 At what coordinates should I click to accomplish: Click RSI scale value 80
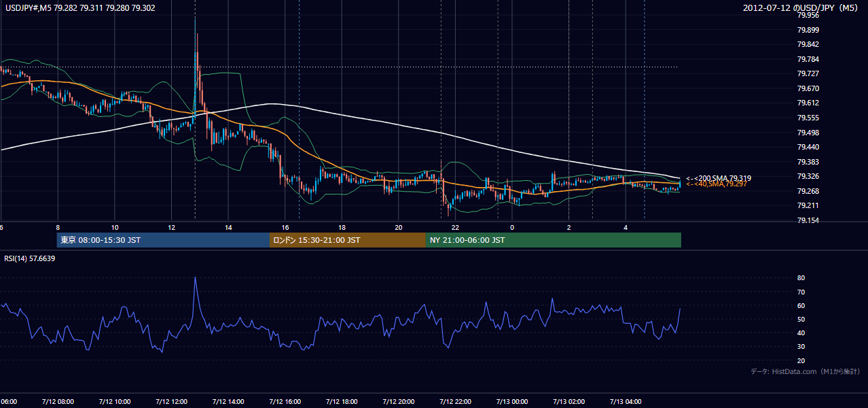coord(801,278)
